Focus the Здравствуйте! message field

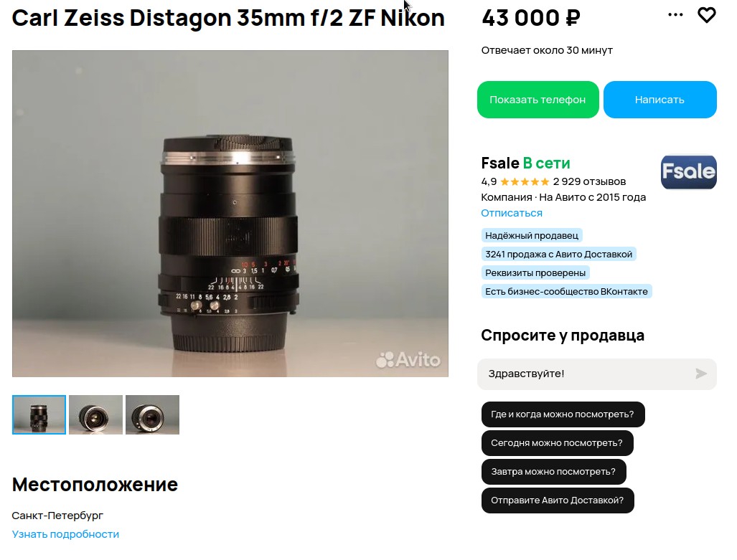click(x=588, y=374)
